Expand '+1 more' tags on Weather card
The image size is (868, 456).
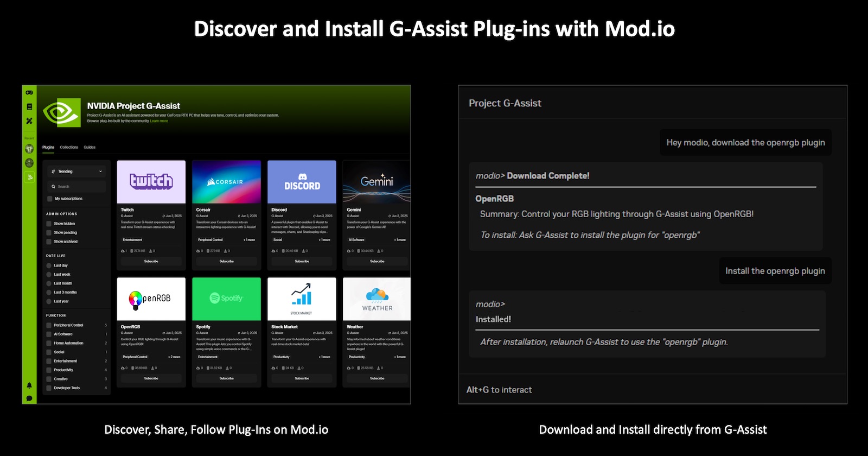(400, 357)
